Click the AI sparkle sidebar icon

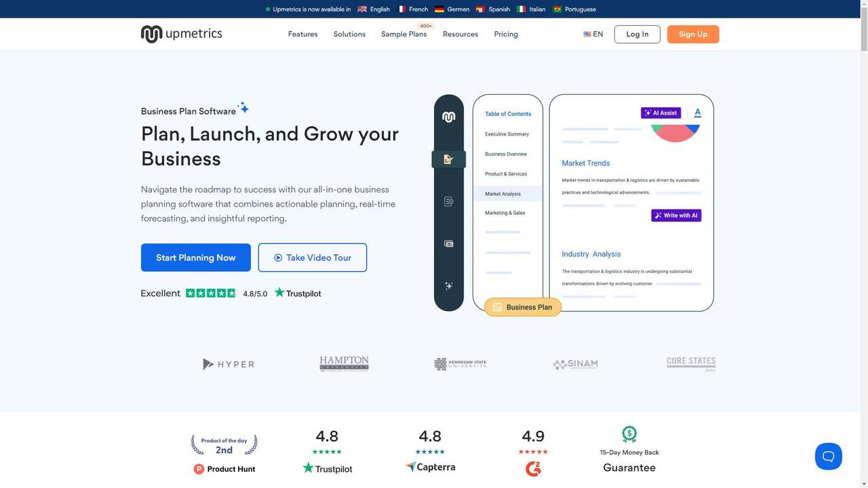[x=448, y=286]
